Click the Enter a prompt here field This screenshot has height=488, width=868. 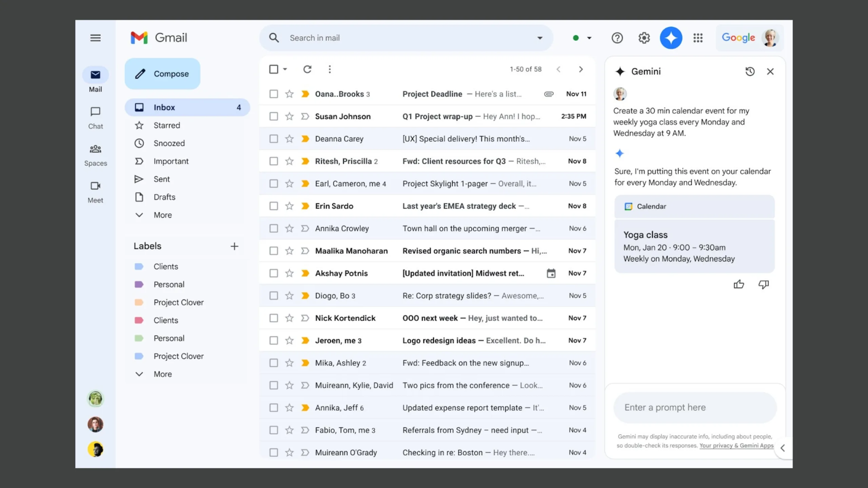click(x=695, y=407)
